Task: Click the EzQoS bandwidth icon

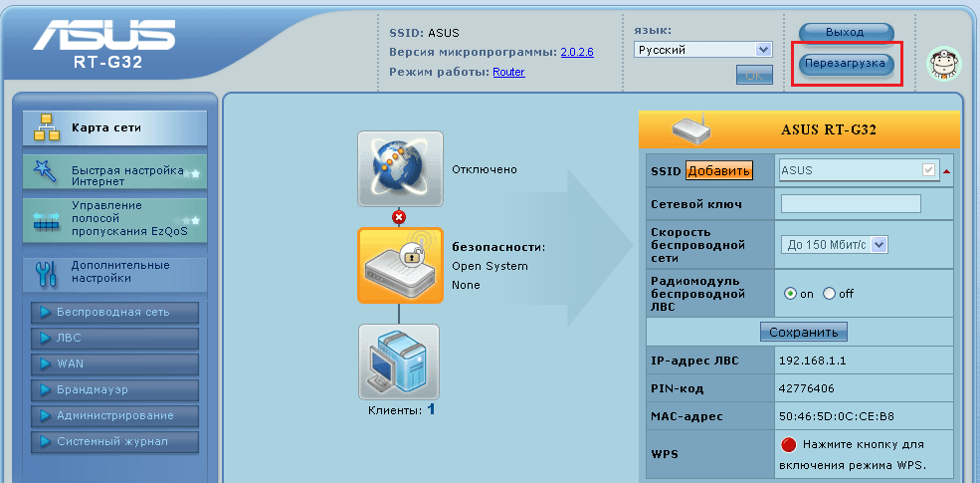Action: [x=46, y=221]
